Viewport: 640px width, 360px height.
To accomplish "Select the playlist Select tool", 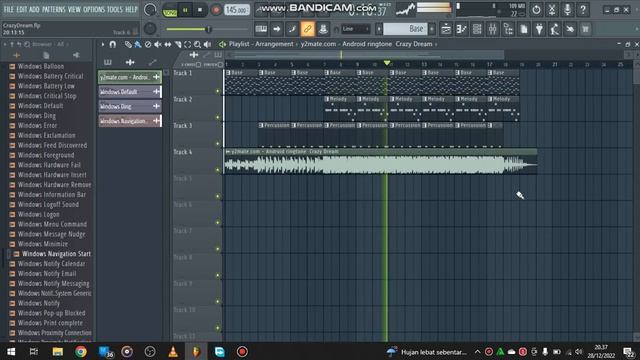I will (x=188, y=44).
